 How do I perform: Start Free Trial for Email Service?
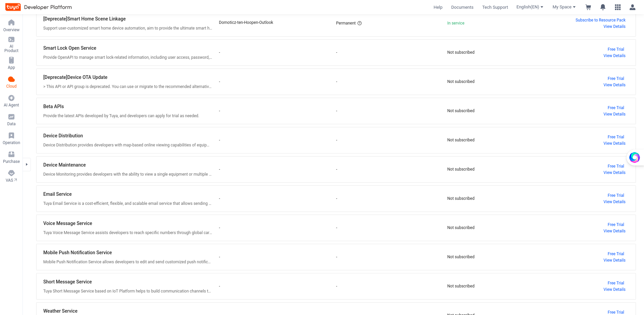pos(616,195)
